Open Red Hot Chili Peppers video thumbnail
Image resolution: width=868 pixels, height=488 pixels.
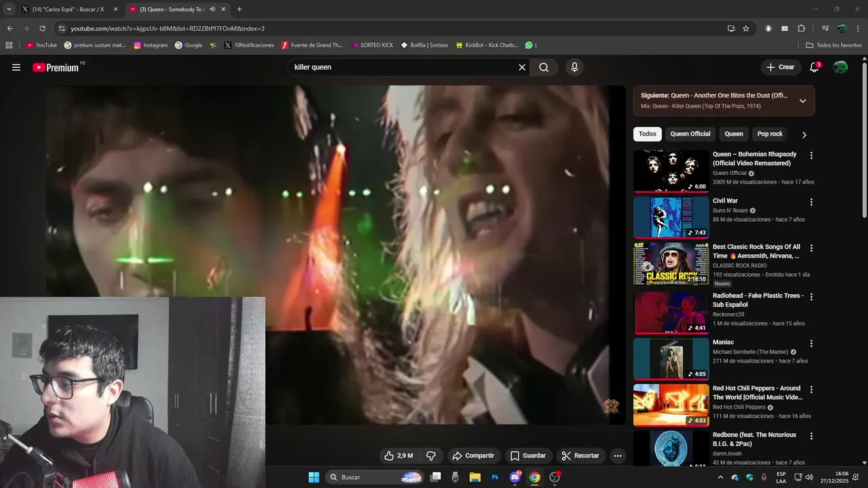pos(671,405)
